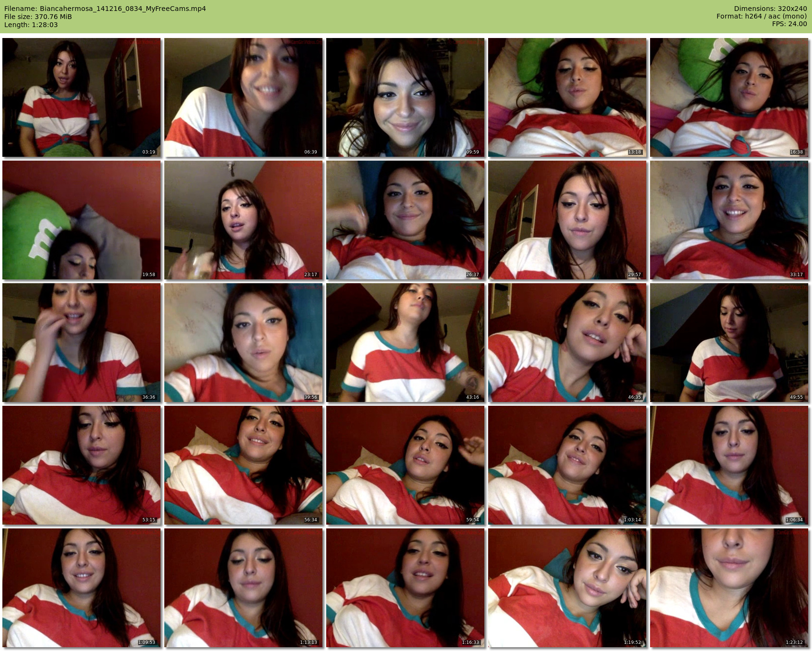
Task: Open the last frame at 1:23:12
Action: [729, 588]
